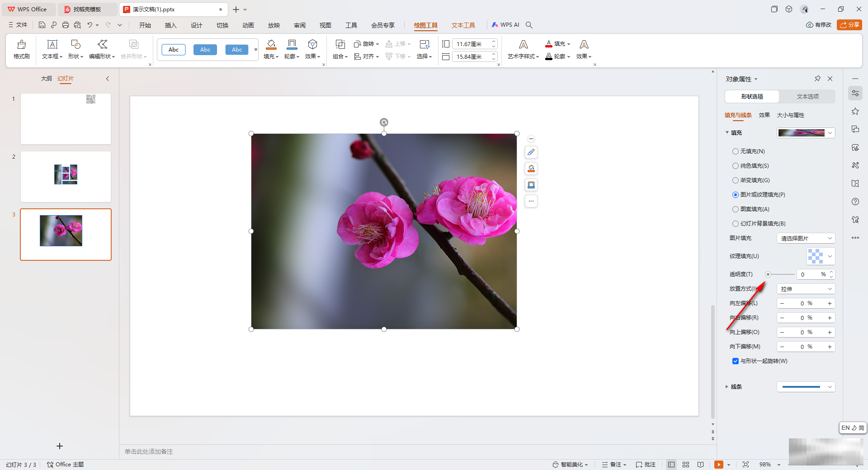Click the shape Fill (填充) bucket icon

(271, 44)
